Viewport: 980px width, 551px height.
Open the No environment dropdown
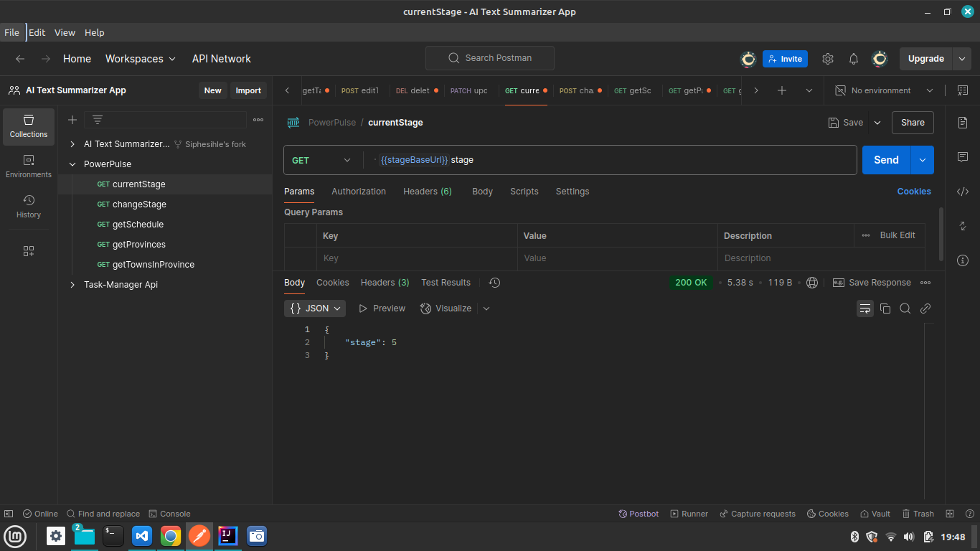point(885,90)
